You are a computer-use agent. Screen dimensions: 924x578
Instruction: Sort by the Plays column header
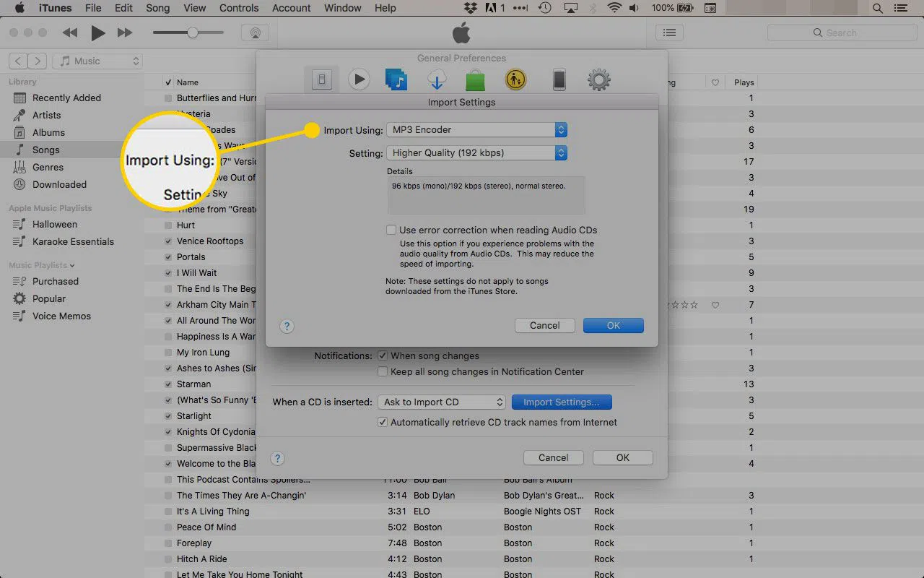(744, 82)
